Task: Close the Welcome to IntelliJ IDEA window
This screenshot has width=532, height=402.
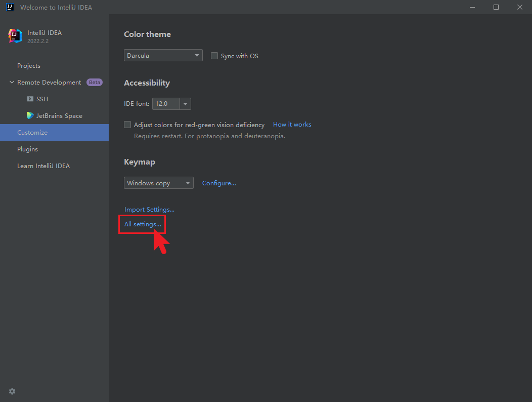Action: tap(520, 7)
